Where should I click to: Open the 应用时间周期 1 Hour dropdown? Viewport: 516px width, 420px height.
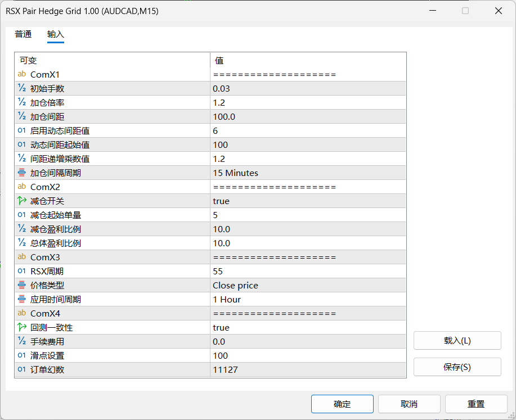pyautogui.click(x=308, y=299)
